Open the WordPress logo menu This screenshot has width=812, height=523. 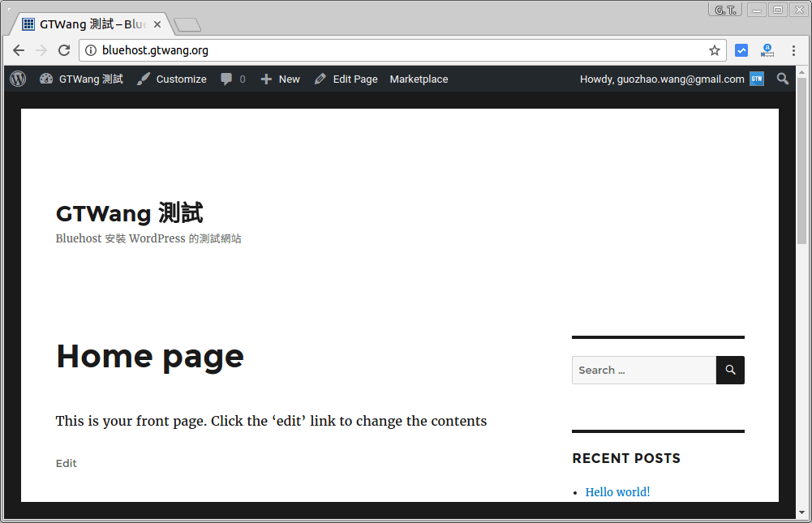(x=17, y=79)
